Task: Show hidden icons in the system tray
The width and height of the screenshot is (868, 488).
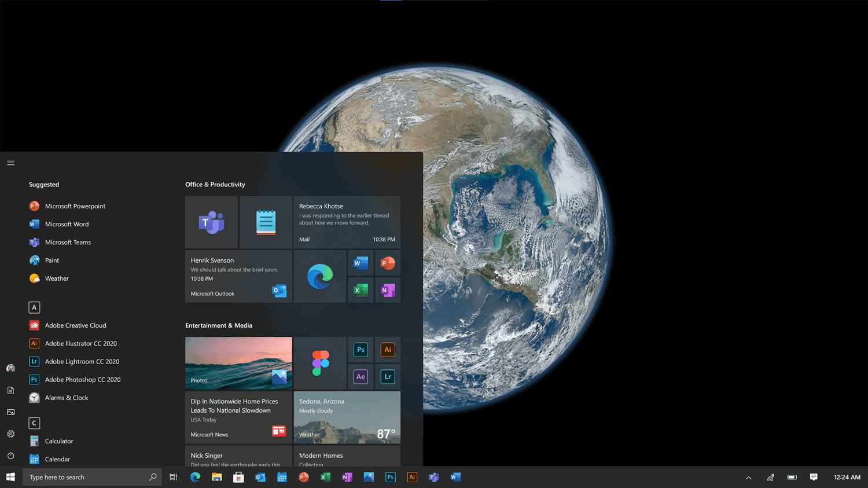Action: [749, 478]
